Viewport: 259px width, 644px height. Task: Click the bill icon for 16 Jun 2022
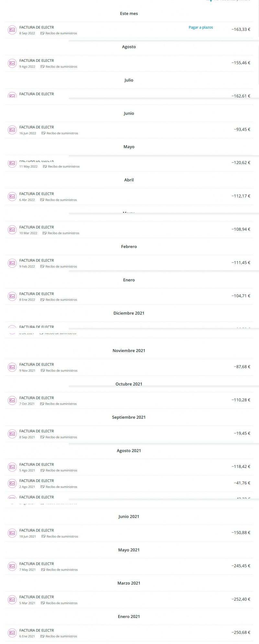pos(12,130)
